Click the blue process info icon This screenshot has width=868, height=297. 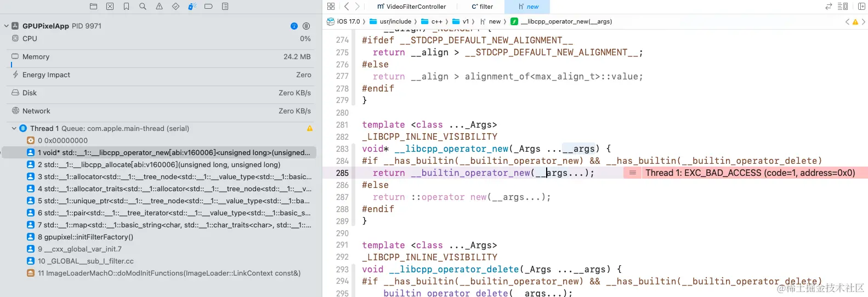click(294, 26)
